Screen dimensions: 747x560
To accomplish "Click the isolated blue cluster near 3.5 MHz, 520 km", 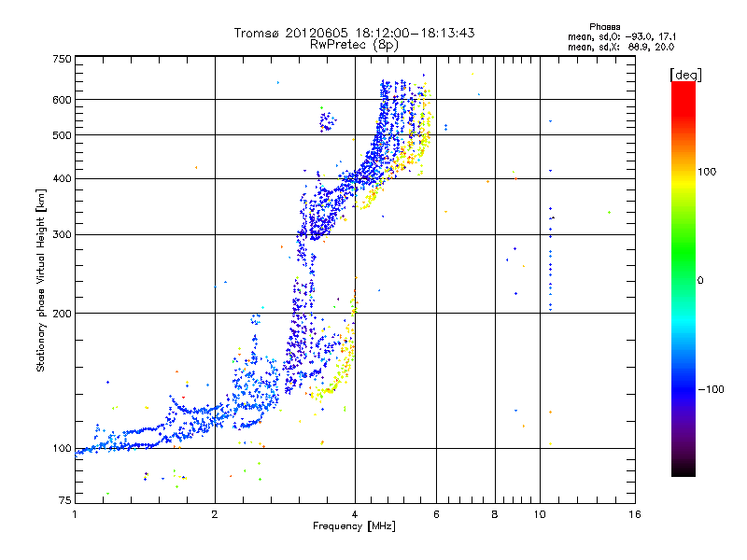I will (x=328, y=121).
